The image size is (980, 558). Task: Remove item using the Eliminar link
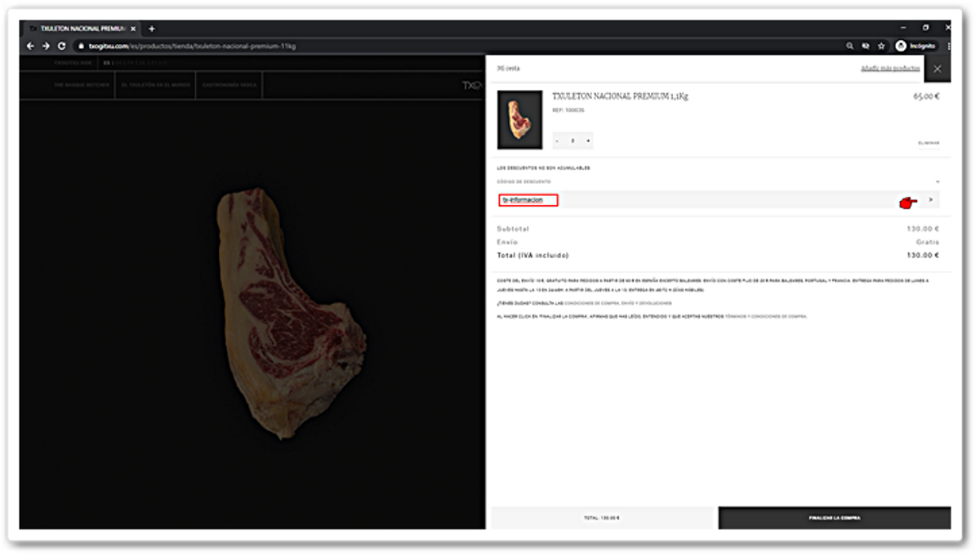(x=929, y=143)
